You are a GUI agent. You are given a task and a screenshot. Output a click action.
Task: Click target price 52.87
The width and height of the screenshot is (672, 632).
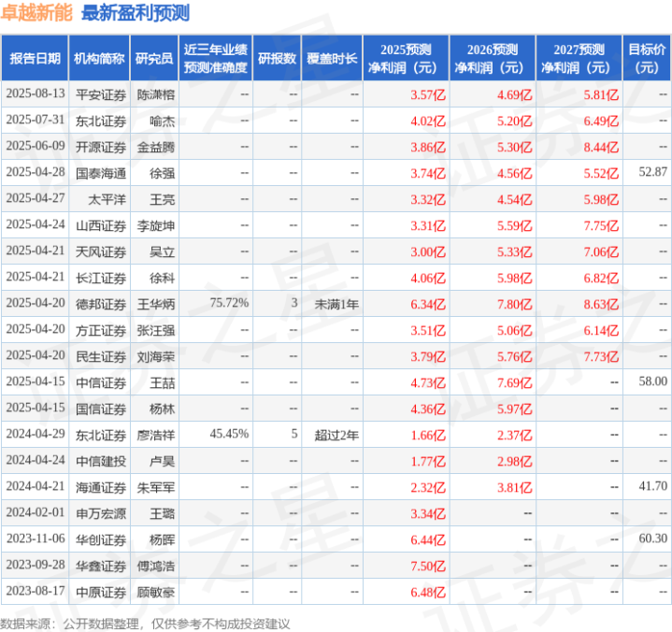click(652, 172)
